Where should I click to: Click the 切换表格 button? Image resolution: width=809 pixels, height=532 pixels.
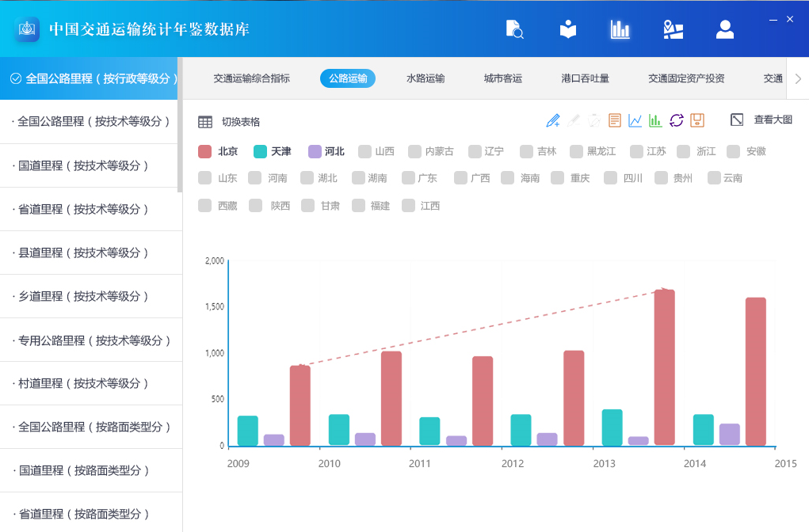click(229, 122)
